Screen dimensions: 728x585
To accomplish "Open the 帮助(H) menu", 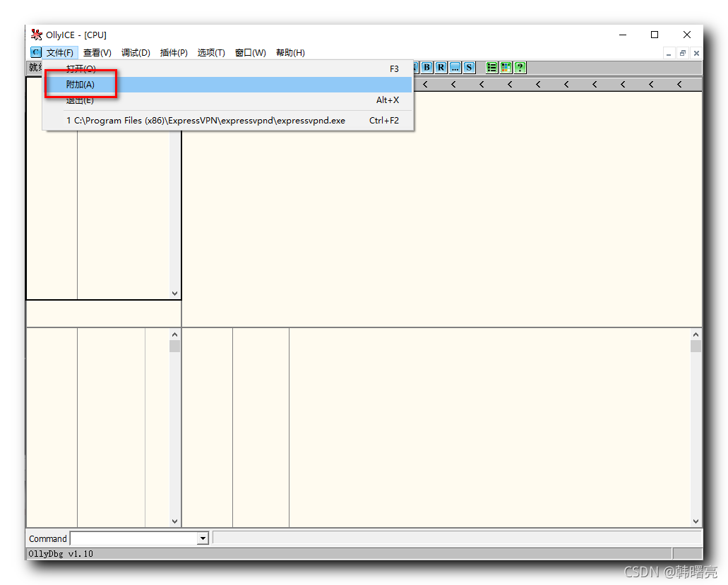I will [x=290, y=53].
